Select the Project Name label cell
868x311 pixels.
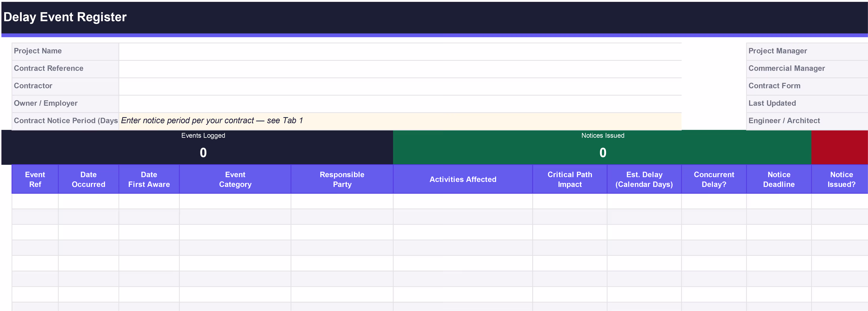coord(65,51)
